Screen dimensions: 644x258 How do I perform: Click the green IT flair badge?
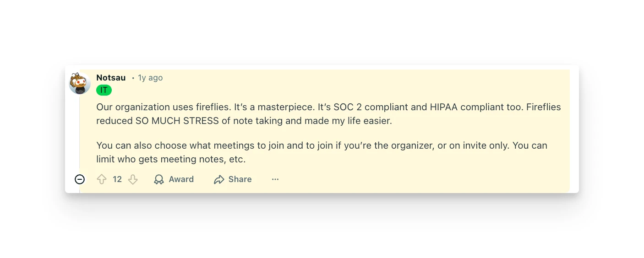104,90
